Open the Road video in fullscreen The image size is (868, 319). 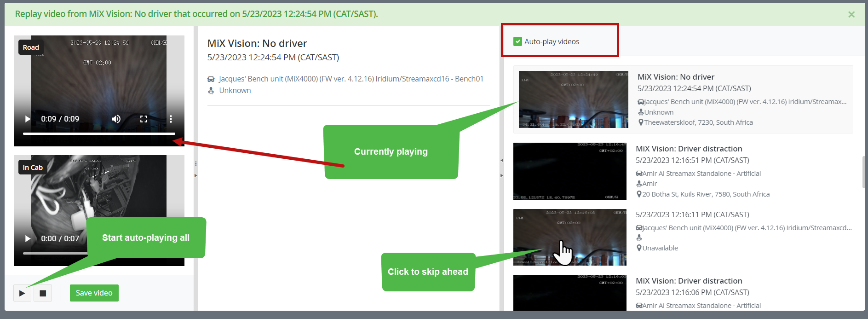click(x=144, y=119)
